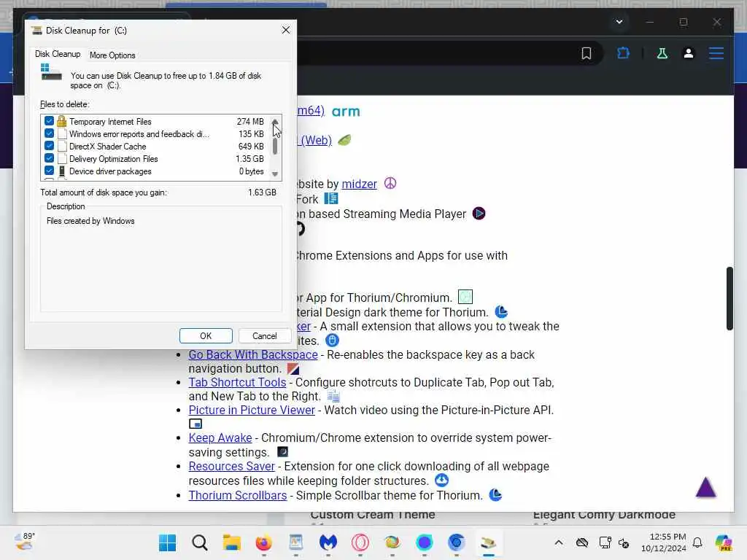Cancel the Disk Cleanup dialog
This screenshot has width=747, height=560.
click(x=264, y=335)
